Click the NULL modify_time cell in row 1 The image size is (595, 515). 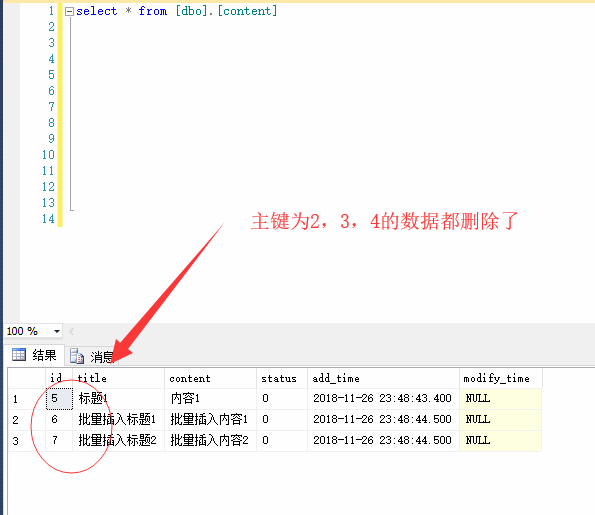click(x=501, y=398)
